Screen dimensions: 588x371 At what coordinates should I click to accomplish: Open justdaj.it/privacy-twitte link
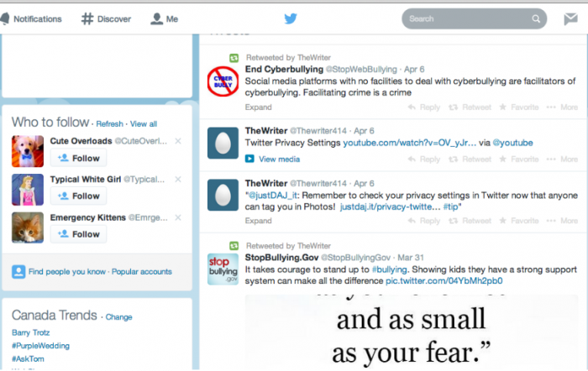click(390, 206)
